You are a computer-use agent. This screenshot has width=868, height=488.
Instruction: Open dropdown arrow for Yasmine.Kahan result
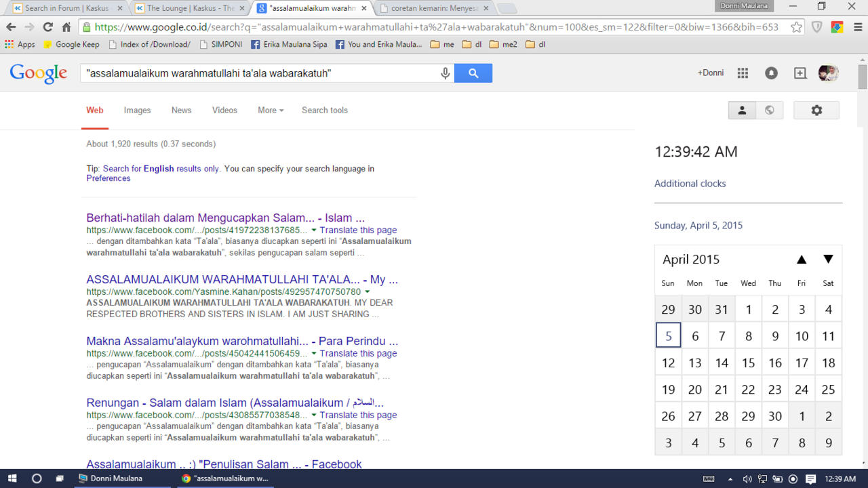click(x=368, y=292)
